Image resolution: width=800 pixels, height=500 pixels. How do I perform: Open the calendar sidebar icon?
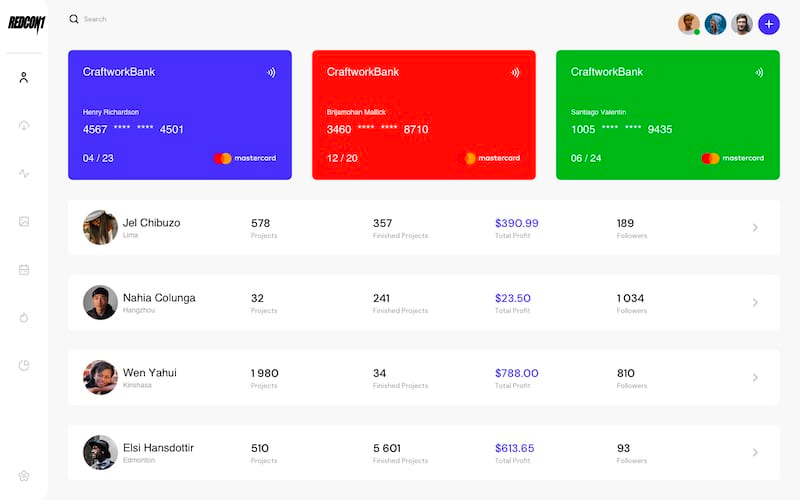[23, 269]
